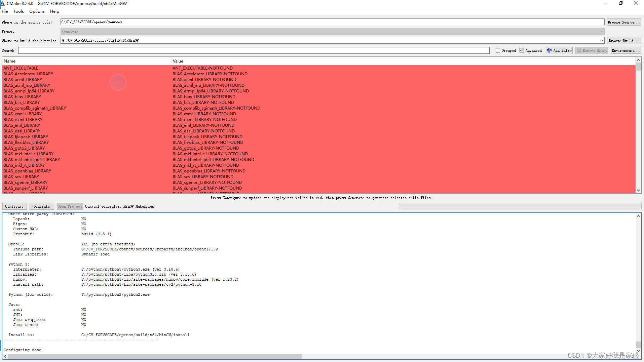Restore down the CMake window

point(621,3)
